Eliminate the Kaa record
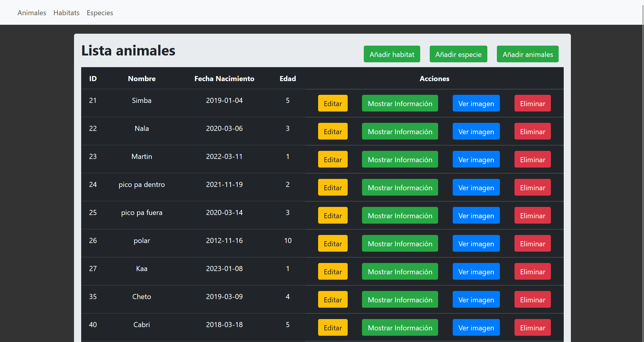This screenshot has height=342, width=644. pyautogui.click(x=532, y=272)
